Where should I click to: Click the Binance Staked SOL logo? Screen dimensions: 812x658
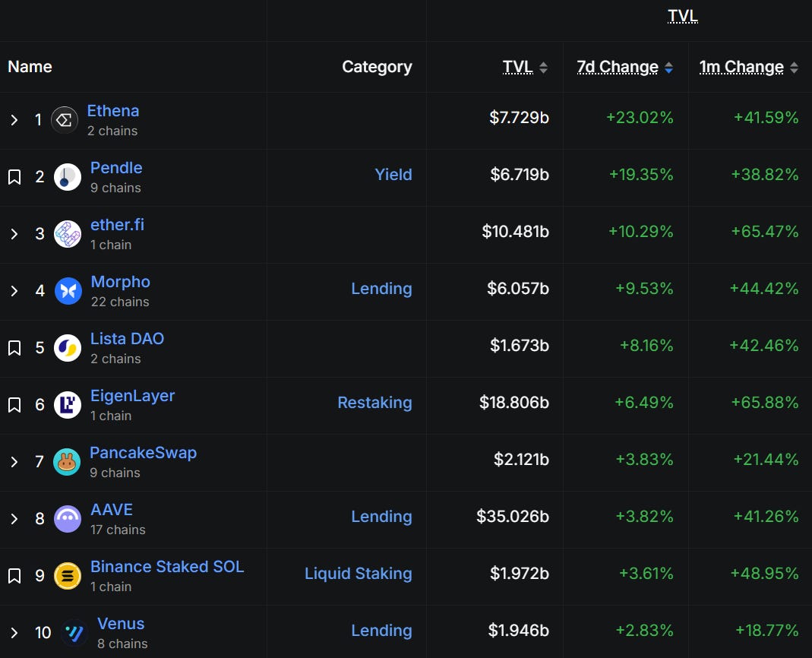68,576
